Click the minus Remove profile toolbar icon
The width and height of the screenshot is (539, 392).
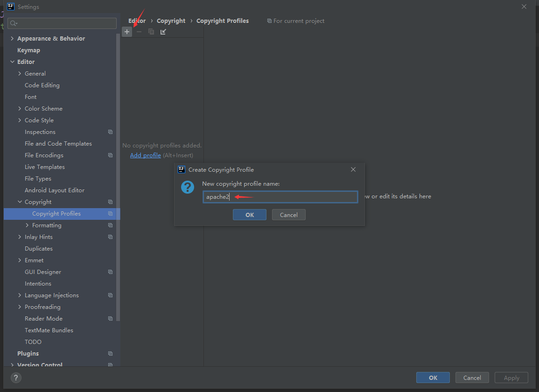[x=139, y=32]
